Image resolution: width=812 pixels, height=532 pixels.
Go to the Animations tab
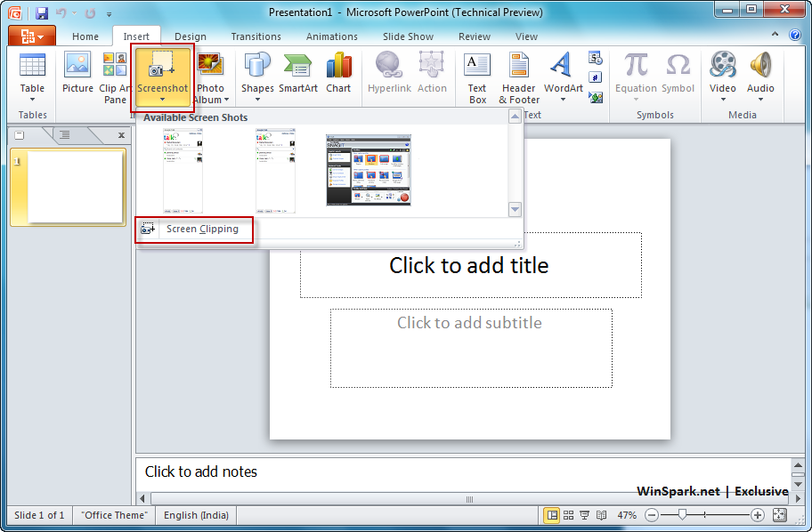331,36
